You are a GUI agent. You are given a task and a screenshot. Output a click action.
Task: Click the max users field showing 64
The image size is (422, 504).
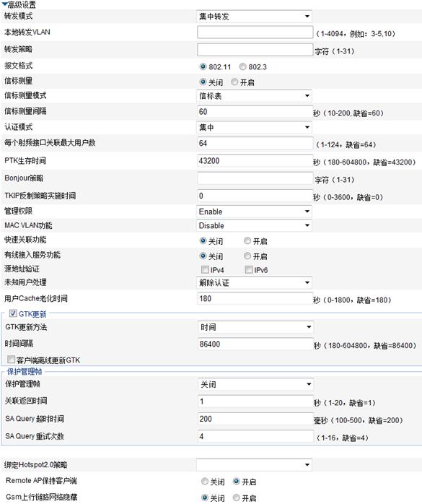[255, 144]
